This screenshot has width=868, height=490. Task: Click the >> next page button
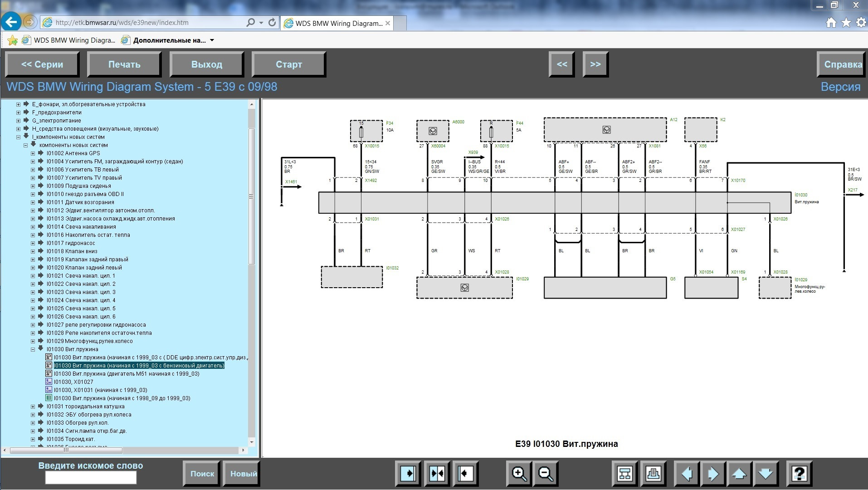click(x=595, y=64)
